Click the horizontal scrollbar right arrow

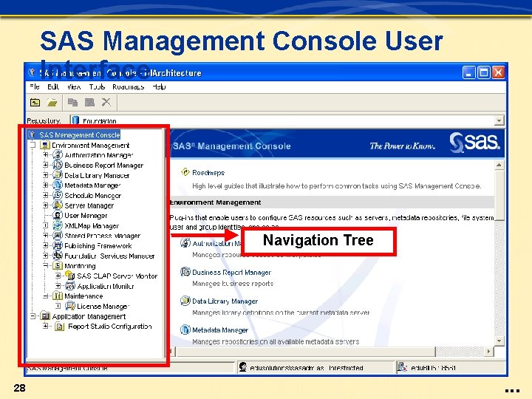(x=488, y=352)
